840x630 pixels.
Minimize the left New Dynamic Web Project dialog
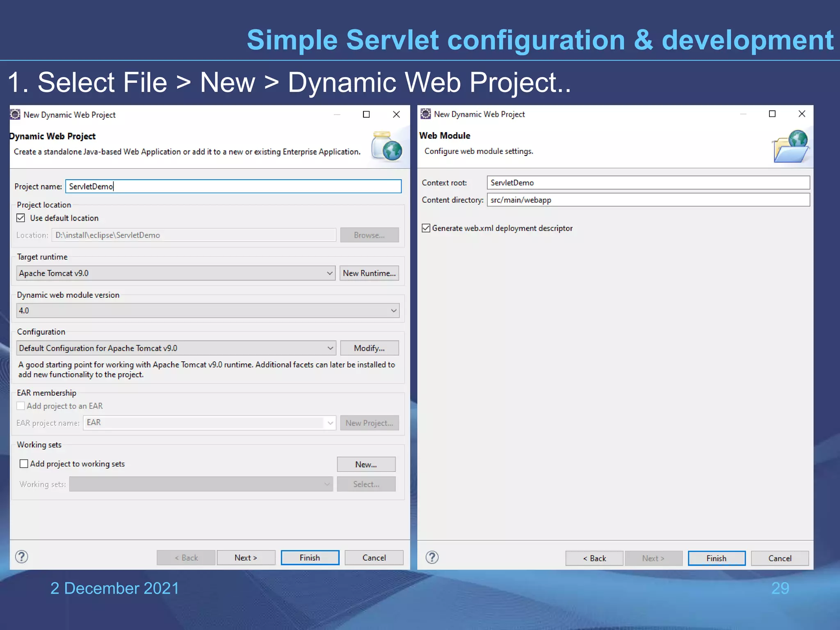[337, 115]
